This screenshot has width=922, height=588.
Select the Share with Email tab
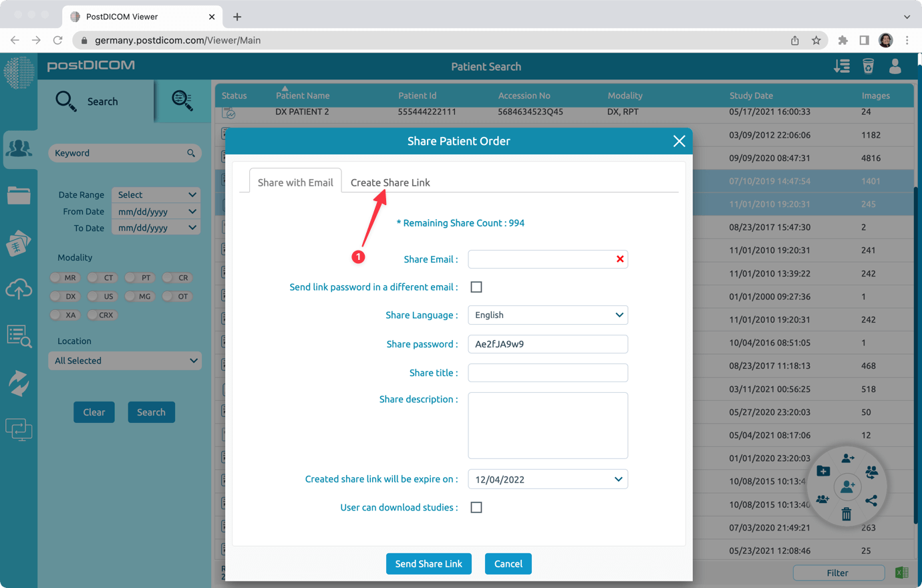[x=295, y=182]
